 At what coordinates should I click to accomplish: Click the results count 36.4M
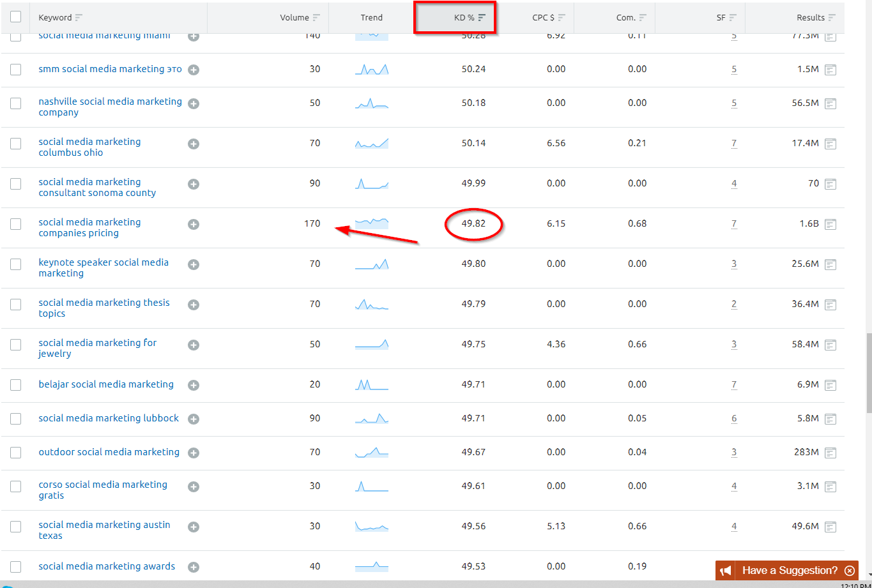tap(805, 305)
